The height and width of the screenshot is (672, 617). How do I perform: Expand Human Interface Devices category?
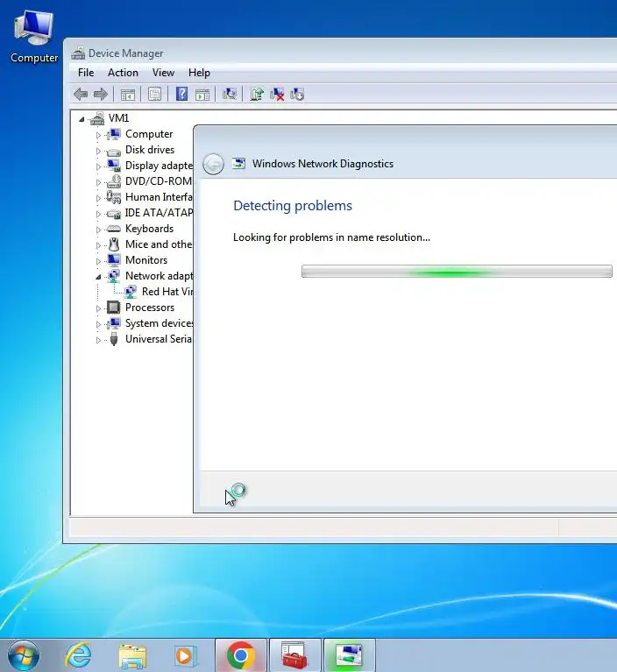click(98, 198)
